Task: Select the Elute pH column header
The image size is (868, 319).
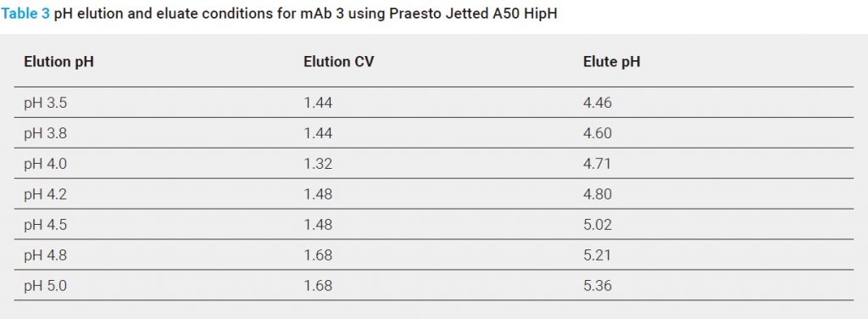Action: tap(612, 62)
